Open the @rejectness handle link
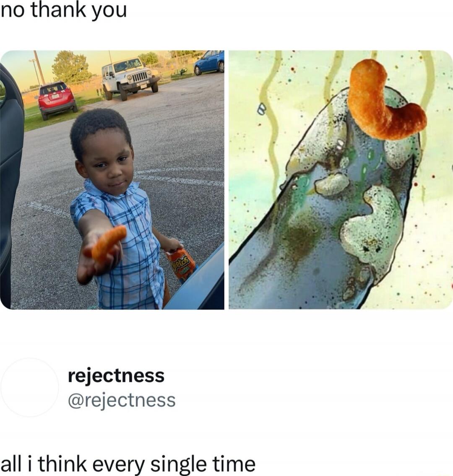Image resolution: width=453 pixels, height=476 pixels. tap(122, 400)
